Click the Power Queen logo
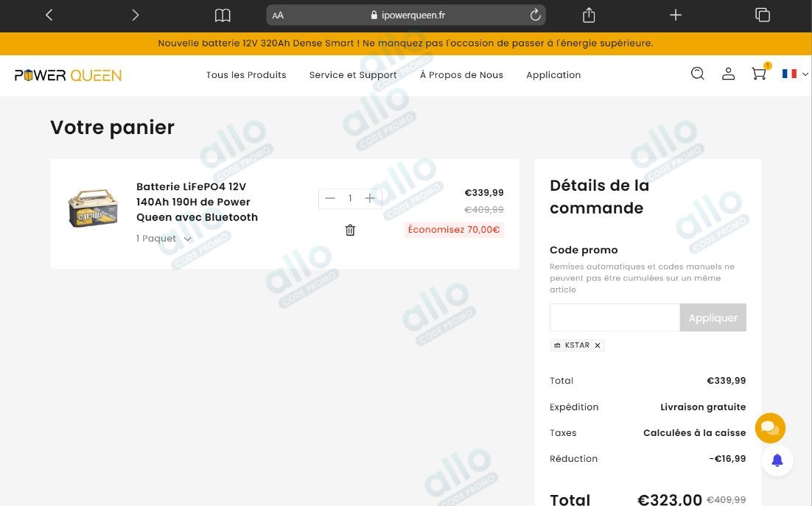The image size is (812, 506). coord(68,75)
